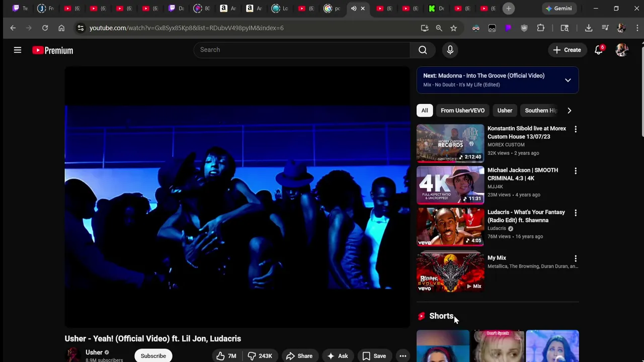The width and height of the screenshot is (644, 362).
Task: Click the Create button
Action: (x=567, y=50)
